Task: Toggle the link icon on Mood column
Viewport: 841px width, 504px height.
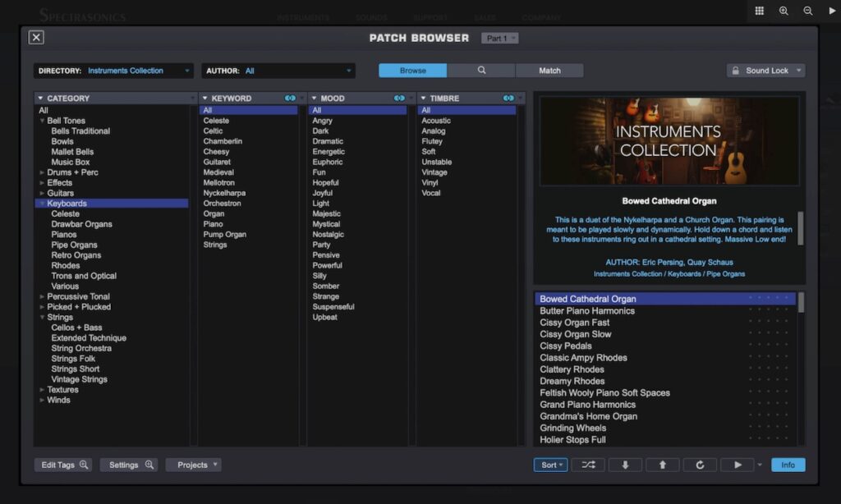Action: [399, 99]
